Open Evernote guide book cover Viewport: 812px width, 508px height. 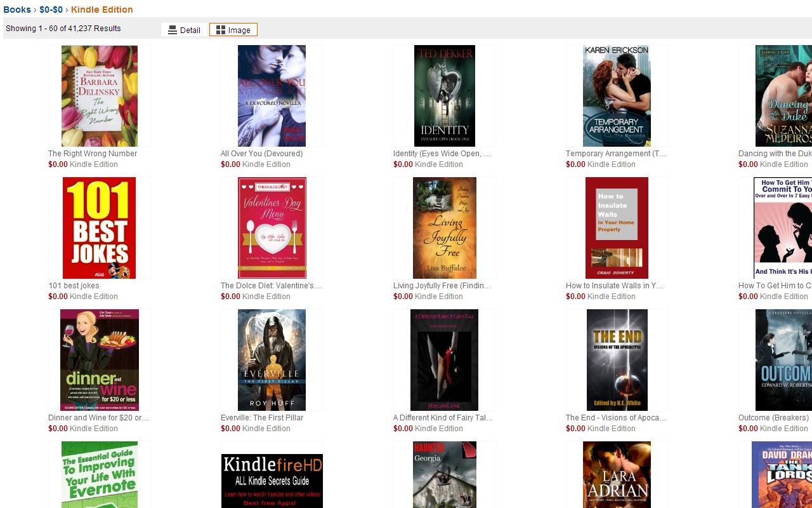100,474
